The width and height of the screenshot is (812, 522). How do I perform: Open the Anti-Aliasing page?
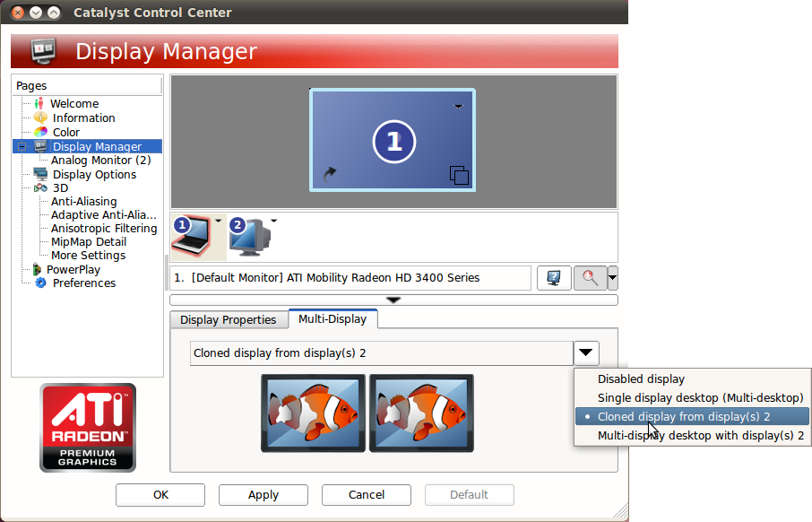pyautogui.click(x=84, y=201)
